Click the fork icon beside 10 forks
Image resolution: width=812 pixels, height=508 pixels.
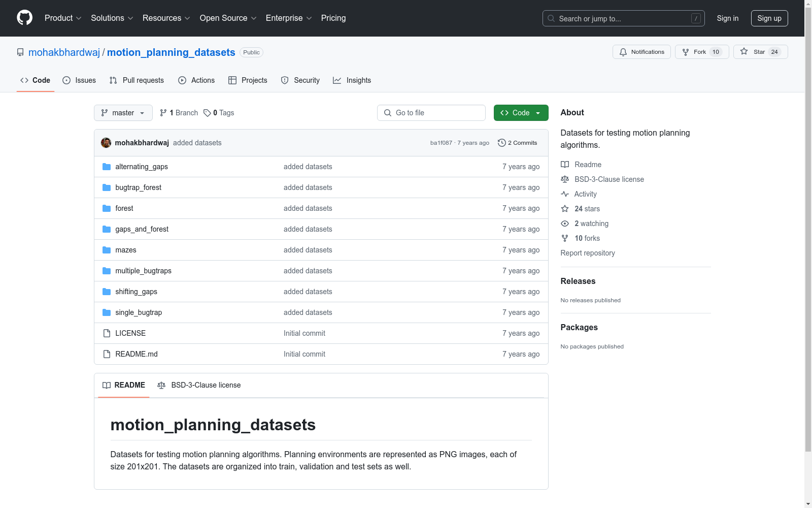tap(565, 238)
